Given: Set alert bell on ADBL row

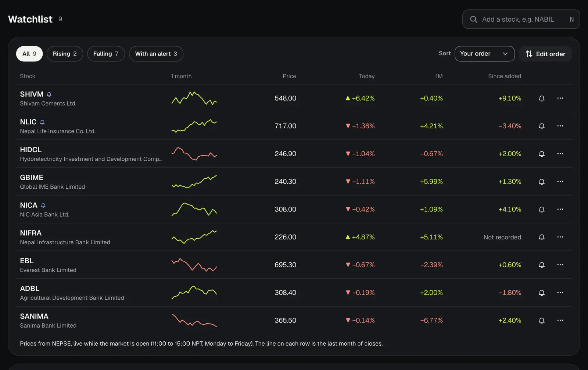Looking at the screenshot, I should pyautogui.click(x=542, y=293).
